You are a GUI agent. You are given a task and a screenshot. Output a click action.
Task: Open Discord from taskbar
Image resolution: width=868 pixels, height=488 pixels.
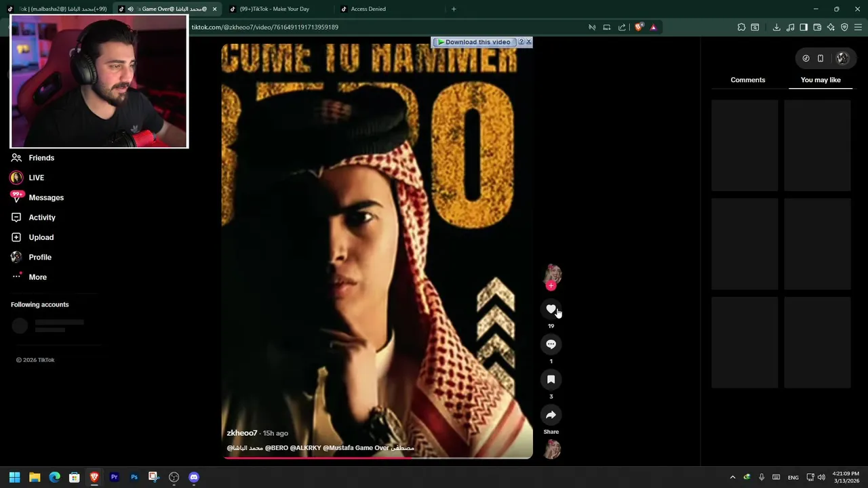[194, 477]
